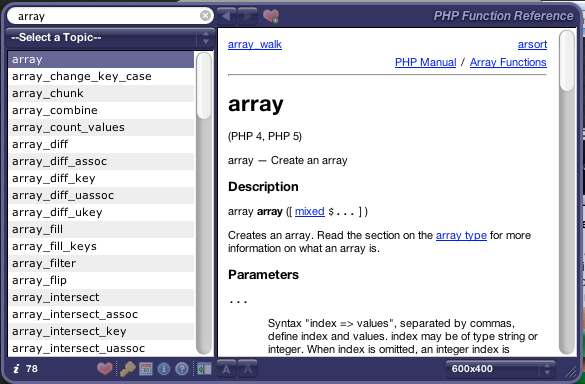Collapse the sidebar with the panel-arrow icon

(x=204, y=369)
